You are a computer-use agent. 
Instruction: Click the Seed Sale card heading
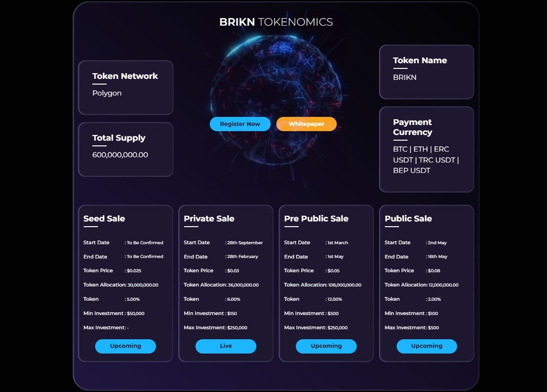point(104,219)
